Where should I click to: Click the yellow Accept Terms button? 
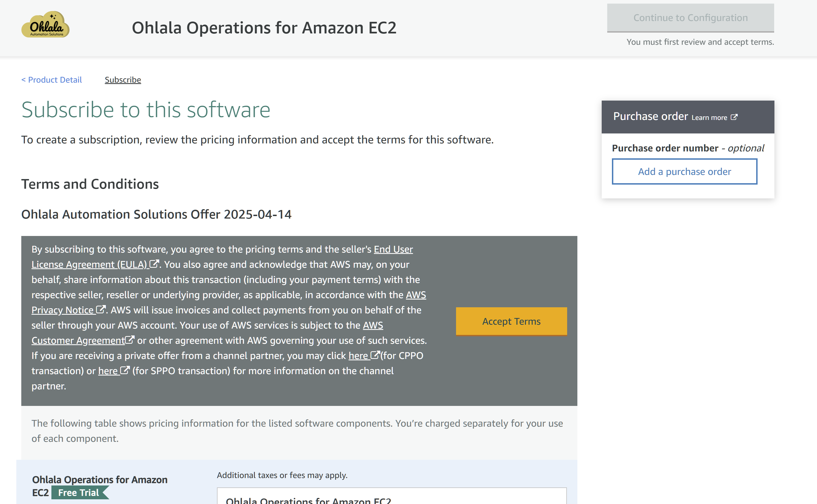click(511, 321)
